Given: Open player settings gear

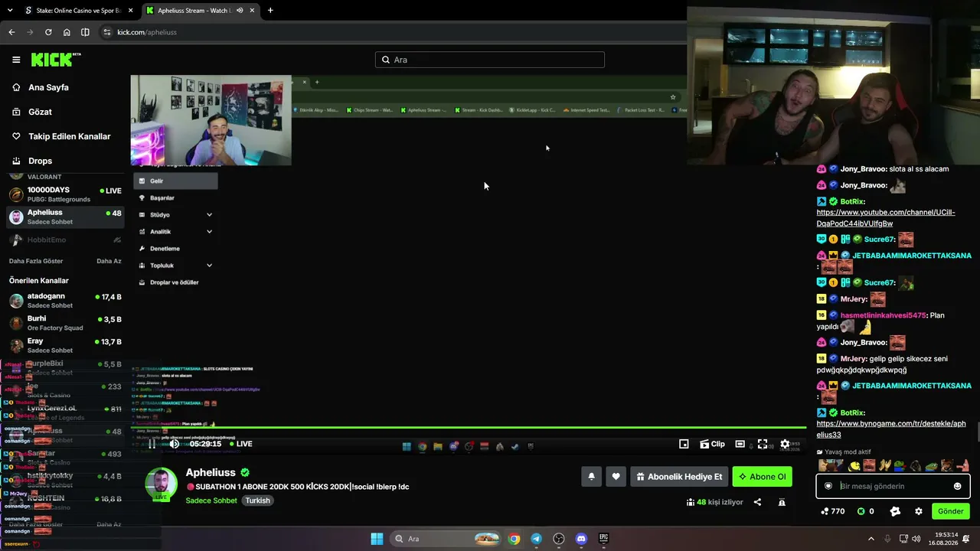Looking at the screenshot, I should [x=785, y=444].
